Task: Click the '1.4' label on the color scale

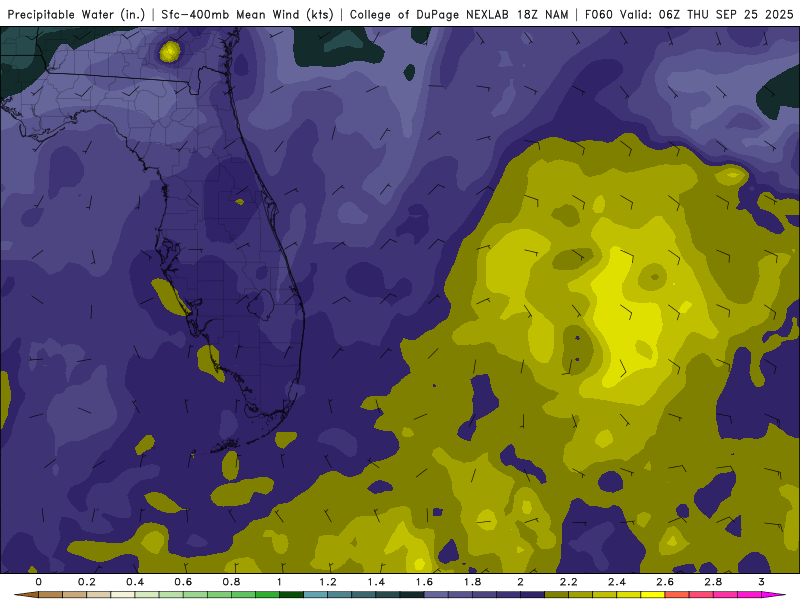Action: (x=376, y=582)
